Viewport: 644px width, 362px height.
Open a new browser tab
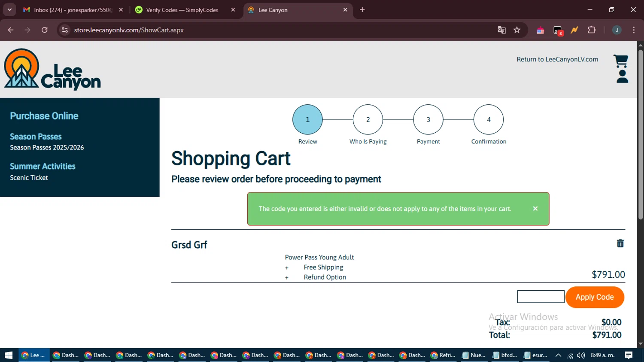pos(362,9)
